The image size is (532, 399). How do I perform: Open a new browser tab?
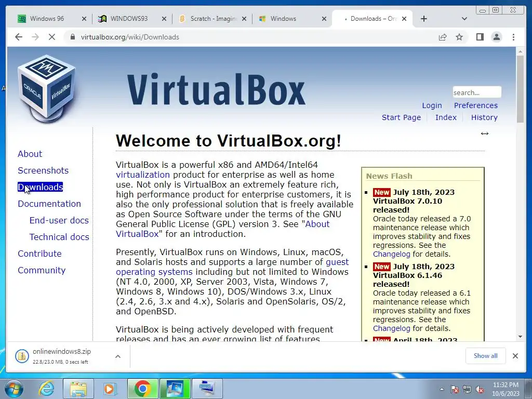point(424,19)
